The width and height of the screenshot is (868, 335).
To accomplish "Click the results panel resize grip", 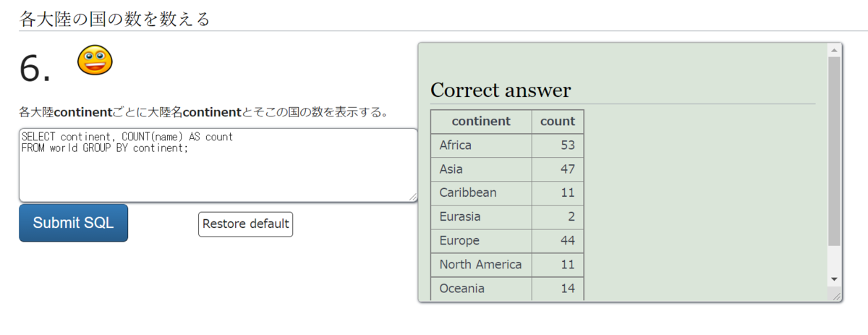I will pos(837,297).
